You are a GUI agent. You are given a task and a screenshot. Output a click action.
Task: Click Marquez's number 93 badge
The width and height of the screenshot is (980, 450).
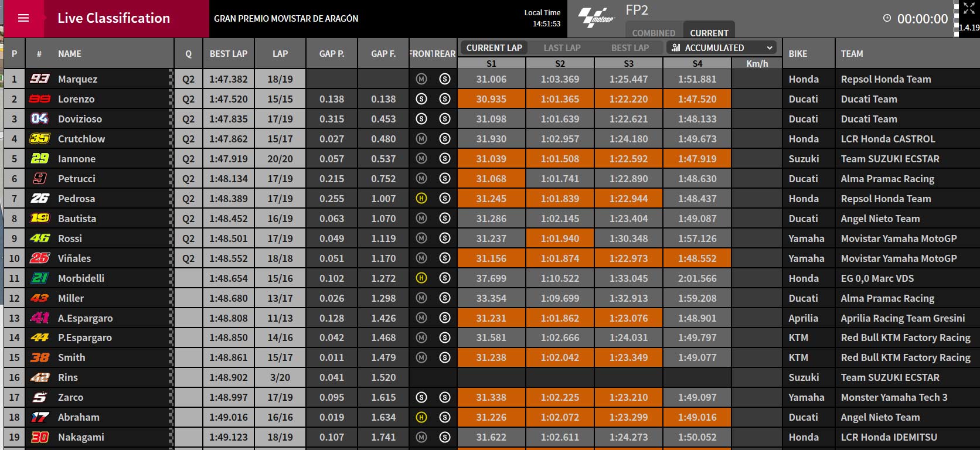tap(40, 79)
